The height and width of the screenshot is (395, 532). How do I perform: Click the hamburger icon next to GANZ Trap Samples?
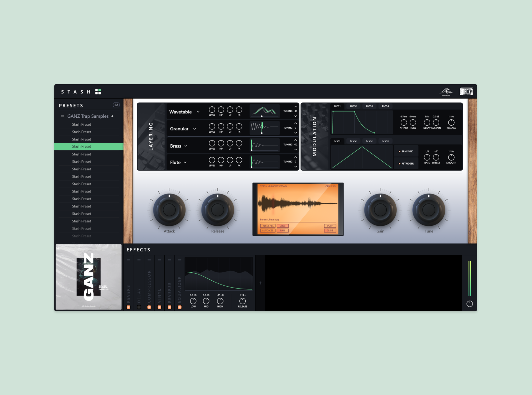tap(62, 116)
